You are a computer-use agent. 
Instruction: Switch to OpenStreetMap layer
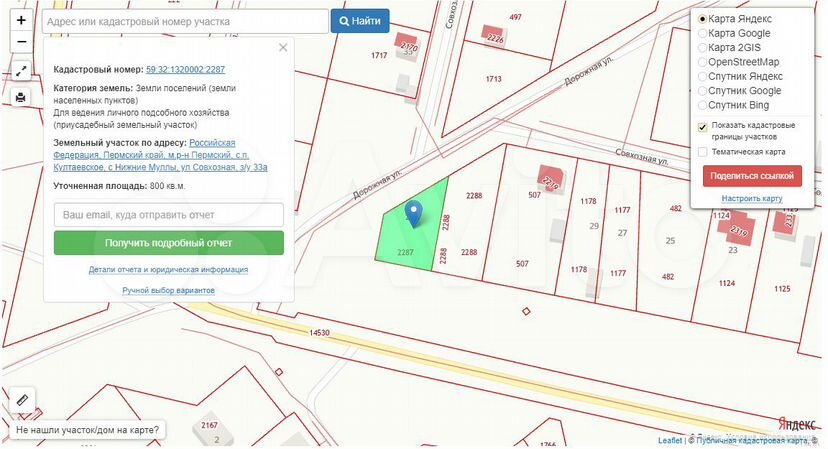(703, 62)
